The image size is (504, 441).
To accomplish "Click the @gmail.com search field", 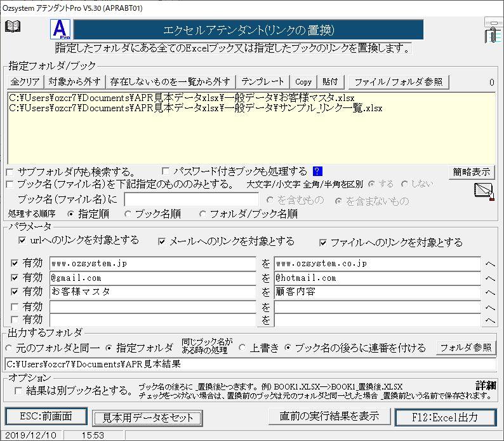I will [153, 278].
